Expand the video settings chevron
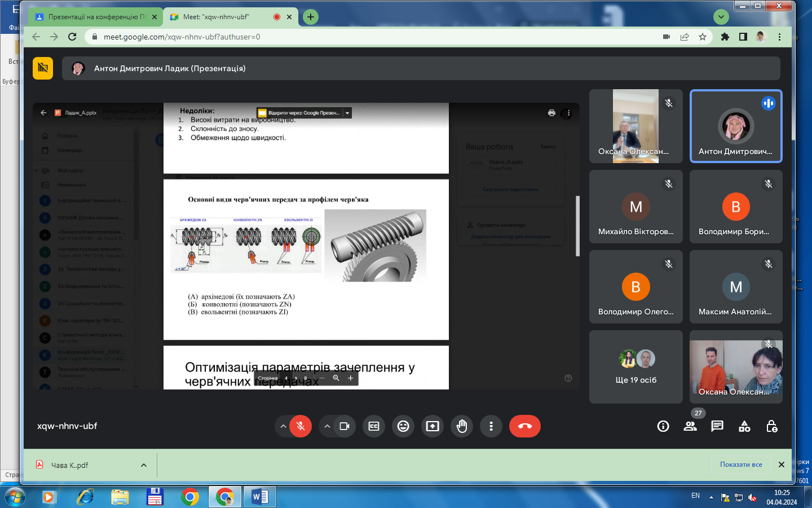Image resolution: width=812 pixels, height=508 pixels. point(327,426)
